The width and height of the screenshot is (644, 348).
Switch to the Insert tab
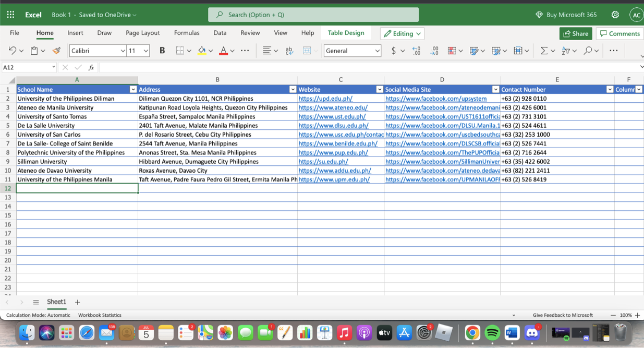pyautogui.click(x=75, y=33)
